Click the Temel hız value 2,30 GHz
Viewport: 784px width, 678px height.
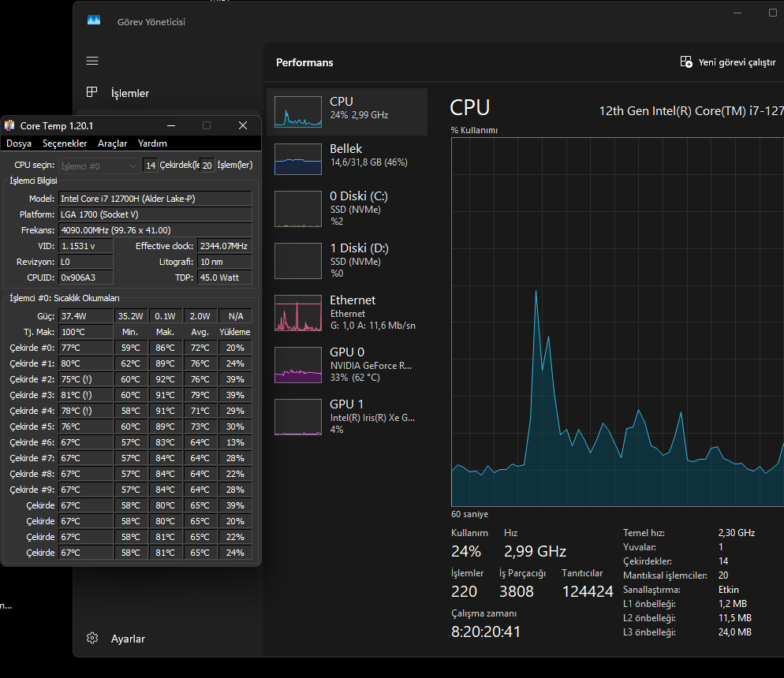click(737, 533)
